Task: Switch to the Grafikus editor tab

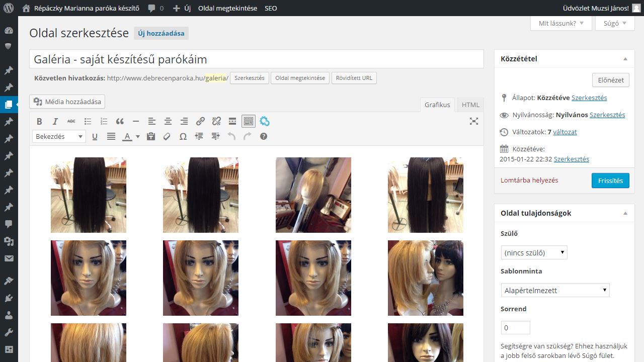Action: pyautogui.click(x=437, y=105)
